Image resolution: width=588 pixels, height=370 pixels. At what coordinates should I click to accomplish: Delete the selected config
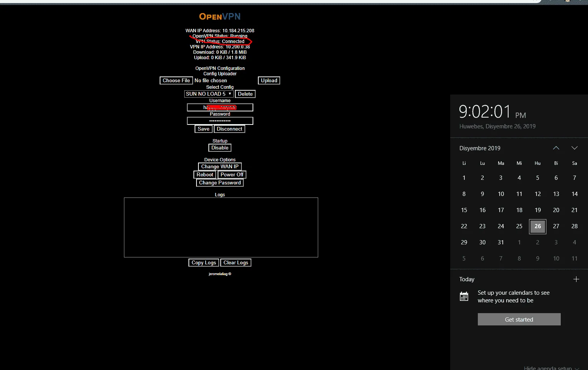[245, 94]
